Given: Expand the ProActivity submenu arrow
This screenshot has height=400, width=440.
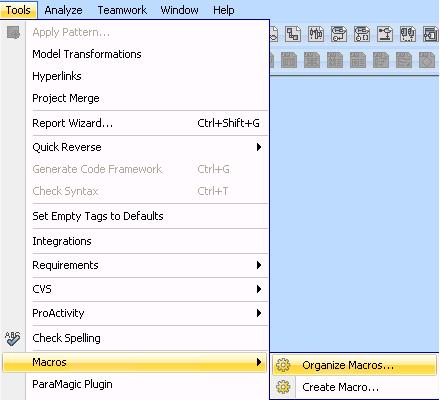Looking at the screenshot, I should (x=259, y=313).
